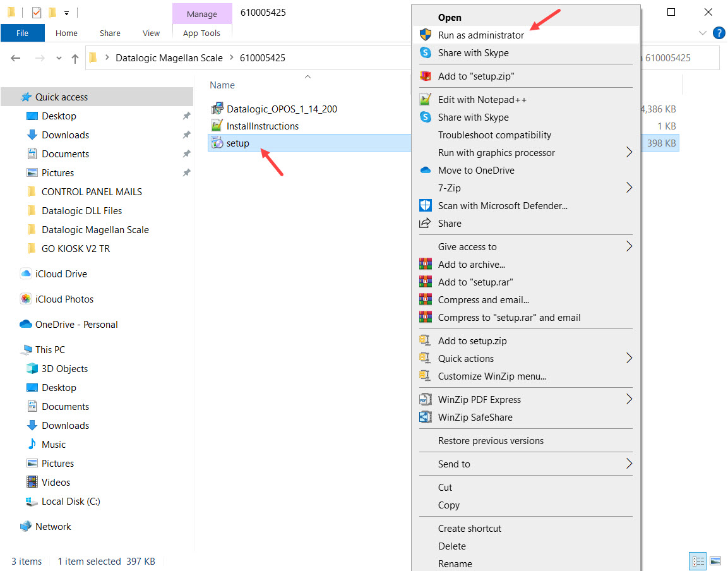Open the File tab
The image size is (728, 571).
pos(22,33)
